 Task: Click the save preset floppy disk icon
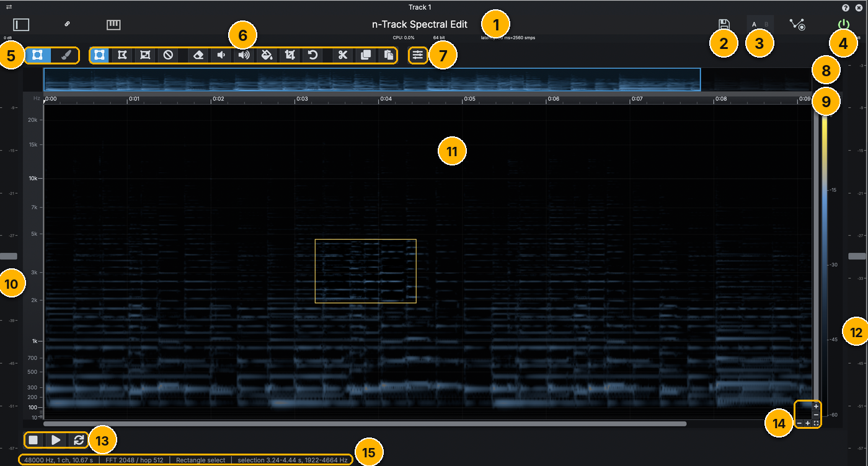click(x=724, y=25)
